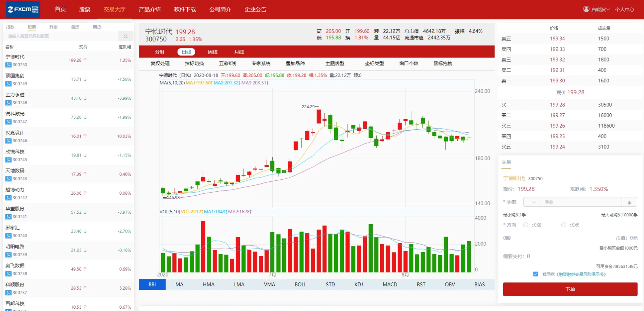The height and width of the screenshot is (311, 644).
Task: Click the 深 badge for 300746
Action: (9, 141)
